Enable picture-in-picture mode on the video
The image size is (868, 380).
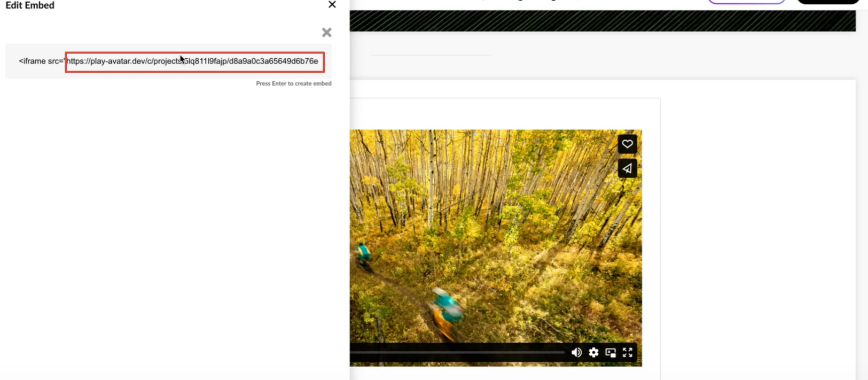611,352
